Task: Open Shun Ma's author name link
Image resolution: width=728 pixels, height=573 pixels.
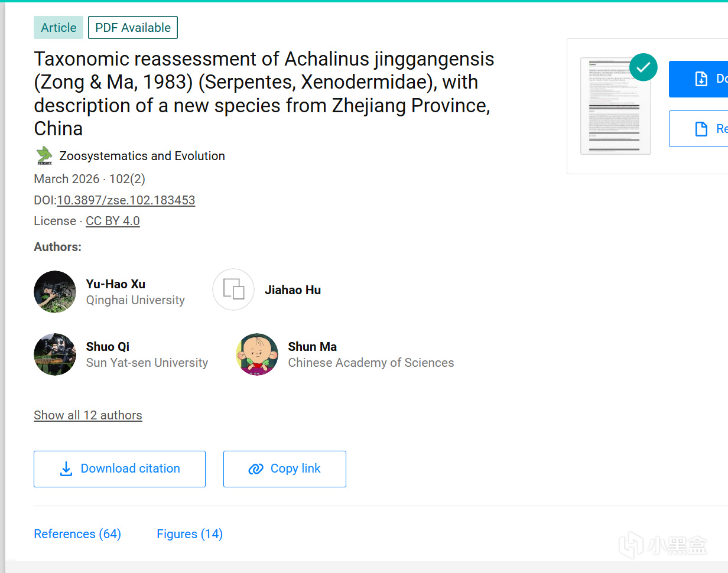Action: [x=312, y=347]
